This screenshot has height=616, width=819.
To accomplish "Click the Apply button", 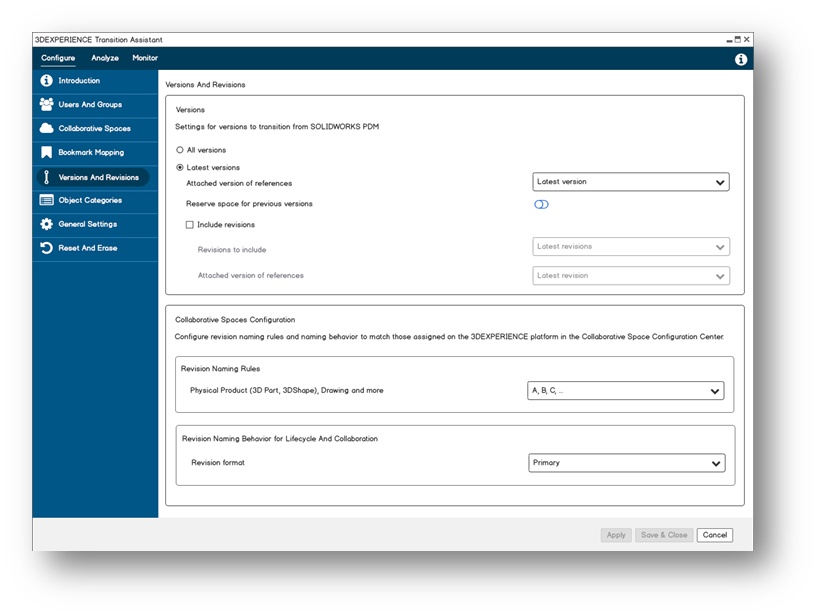I will pyautogui.click(x=616, y=535).
